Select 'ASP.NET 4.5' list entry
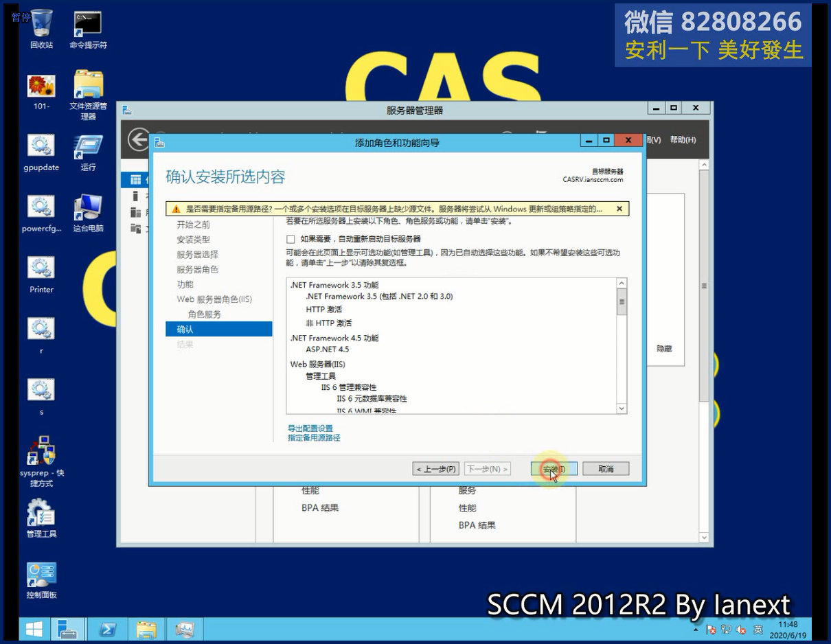 tap(328, 349)
